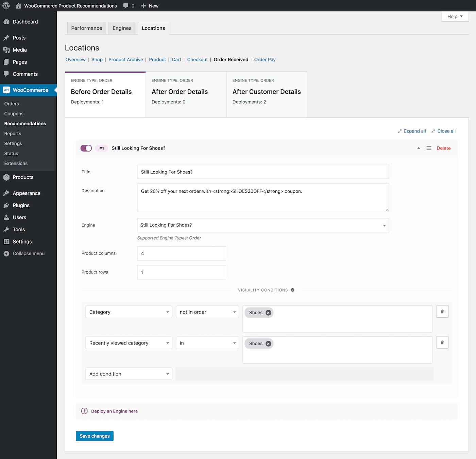The width and height of the screenshot is (476, 459).
Task: Click the WooCommerce logo icon
Action: click(x=6, y=90)
